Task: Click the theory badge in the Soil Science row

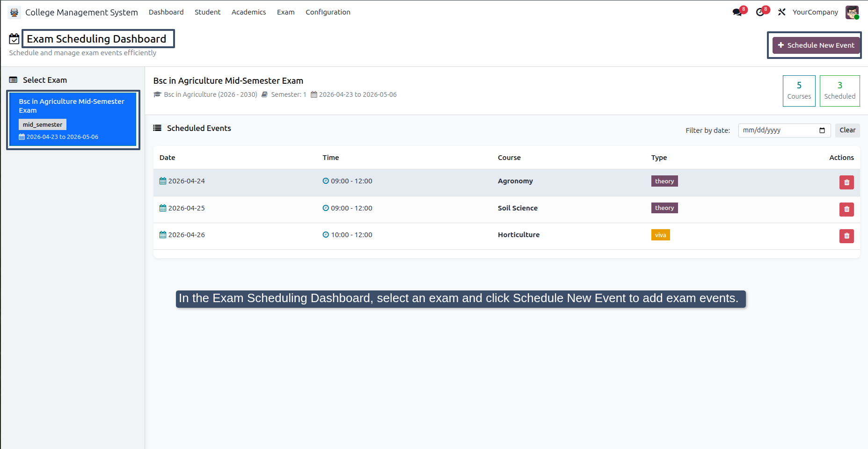Action: 664,208
